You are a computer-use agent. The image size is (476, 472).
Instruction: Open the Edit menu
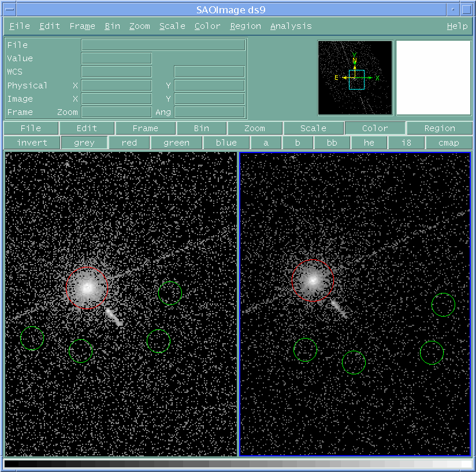point(50,26)
